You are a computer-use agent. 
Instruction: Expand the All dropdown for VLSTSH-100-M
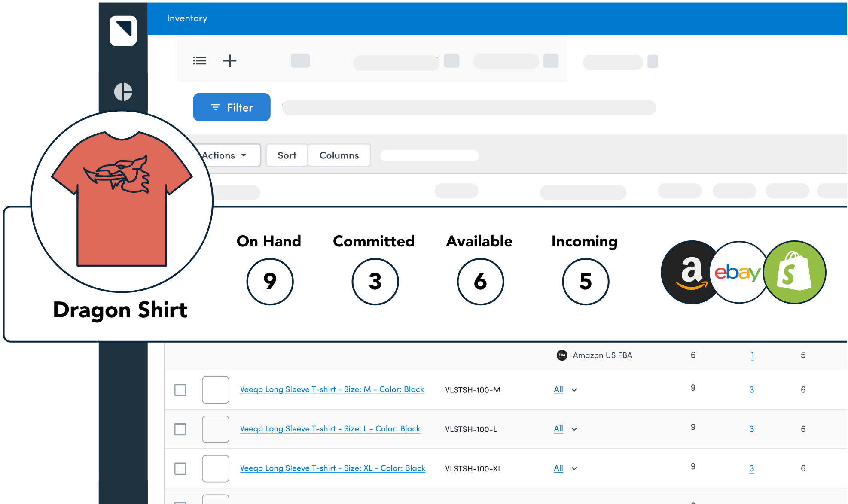[x=574, y=390]
